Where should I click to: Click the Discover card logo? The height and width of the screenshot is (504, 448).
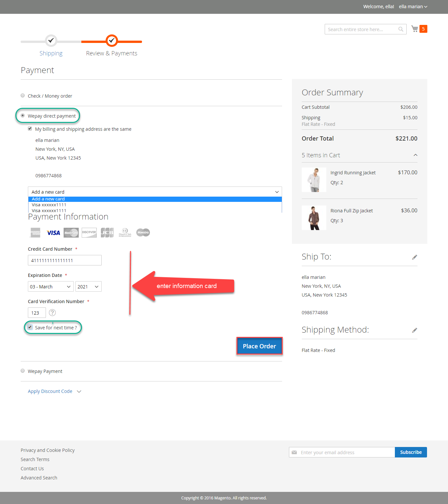click(89, 233)
